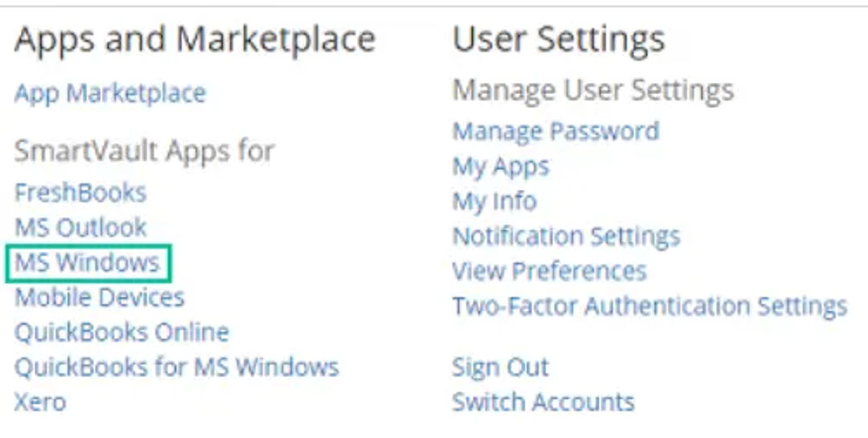Click the Apps and Marketplace heading
Screen dimensions: 868x438
(x=194, y=39)
